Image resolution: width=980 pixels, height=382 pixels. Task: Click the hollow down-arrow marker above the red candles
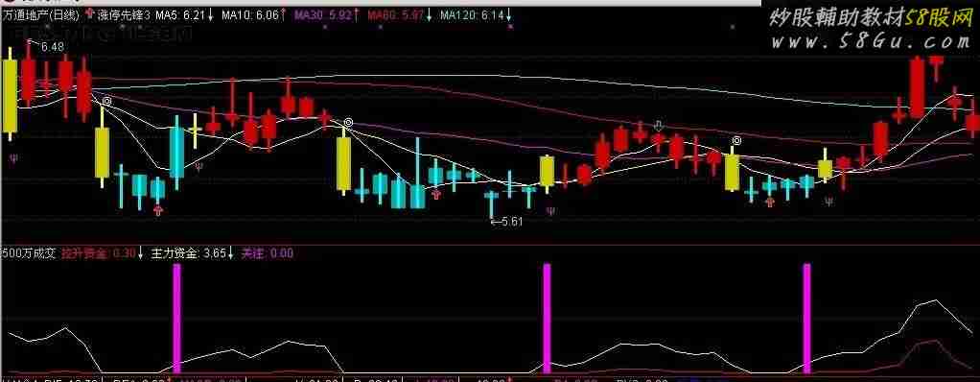[658, 125]
